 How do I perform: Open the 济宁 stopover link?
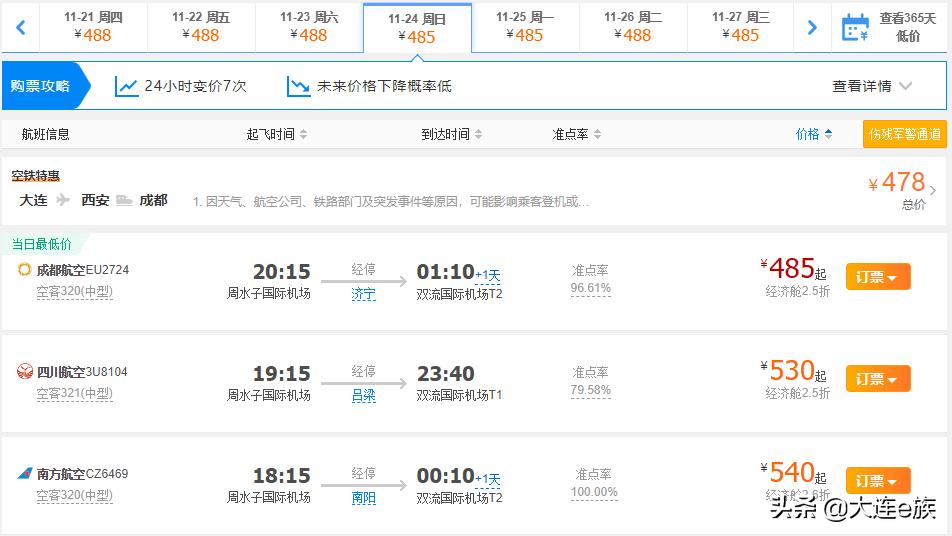pos(363,294)
